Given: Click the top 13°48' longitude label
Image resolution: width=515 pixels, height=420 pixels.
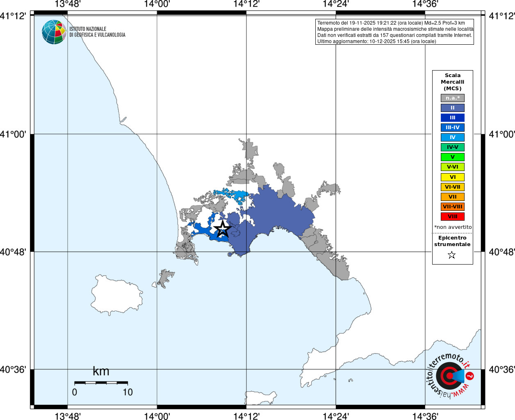Looking at the screenshot, I should [68, 4].
